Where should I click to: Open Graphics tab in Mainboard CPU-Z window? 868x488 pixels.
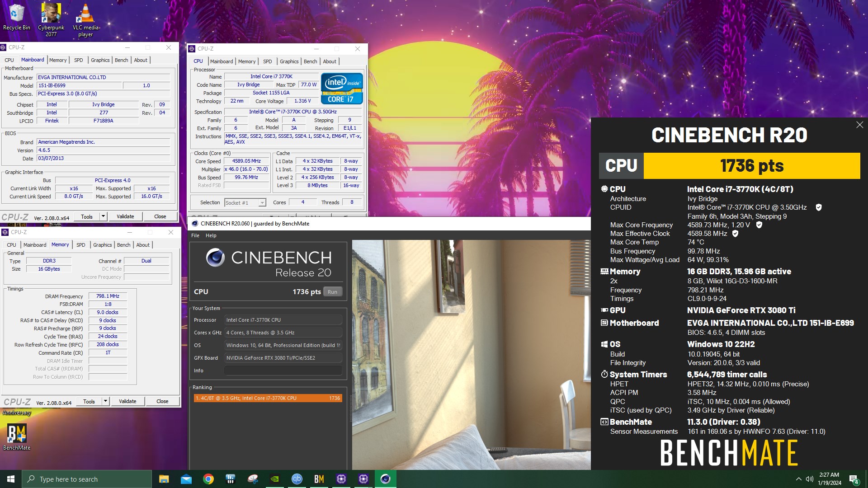coord(100,60)
